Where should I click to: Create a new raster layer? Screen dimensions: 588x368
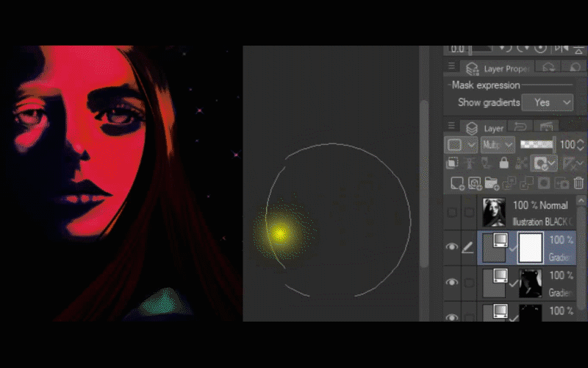457,183
